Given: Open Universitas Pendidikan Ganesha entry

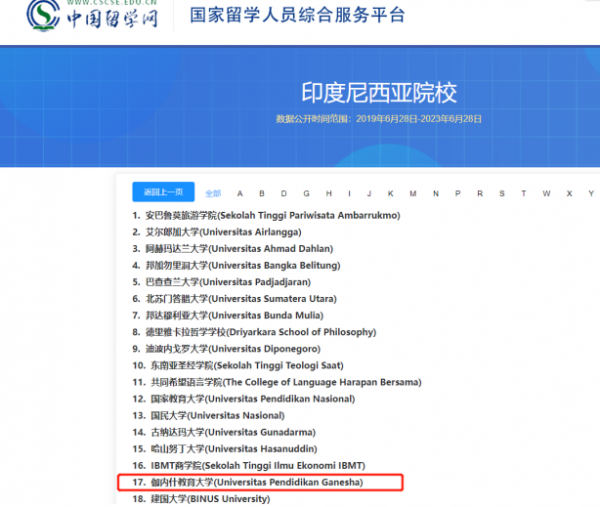Looking at the screenshot, I should pos(254,482).
